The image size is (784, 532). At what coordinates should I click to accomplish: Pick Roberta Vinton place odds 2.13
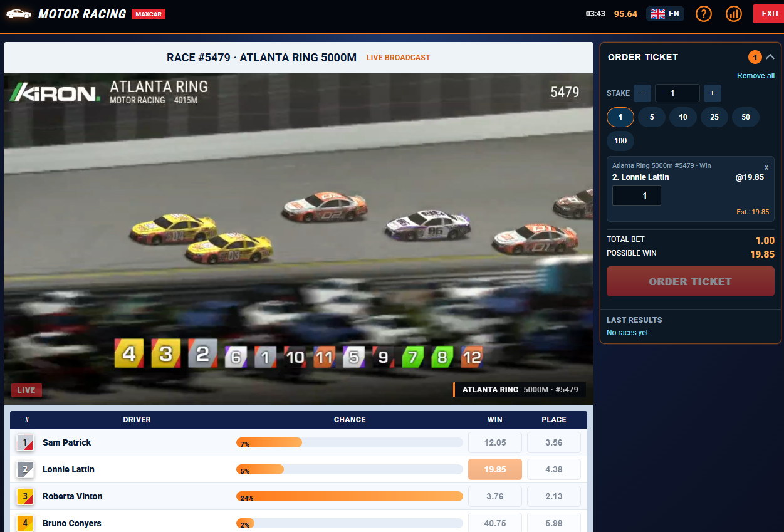click(554, 496)
